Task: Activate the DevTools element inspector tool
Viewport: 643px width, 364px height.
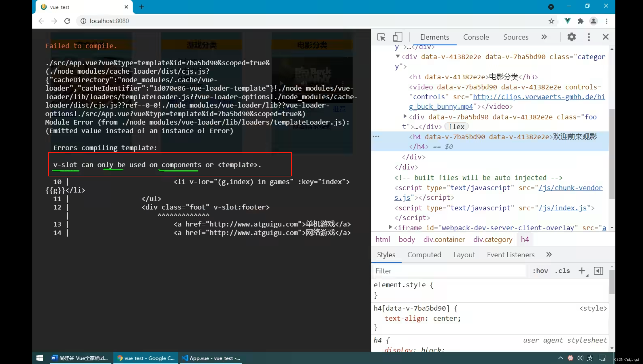Action: point(381,37)
